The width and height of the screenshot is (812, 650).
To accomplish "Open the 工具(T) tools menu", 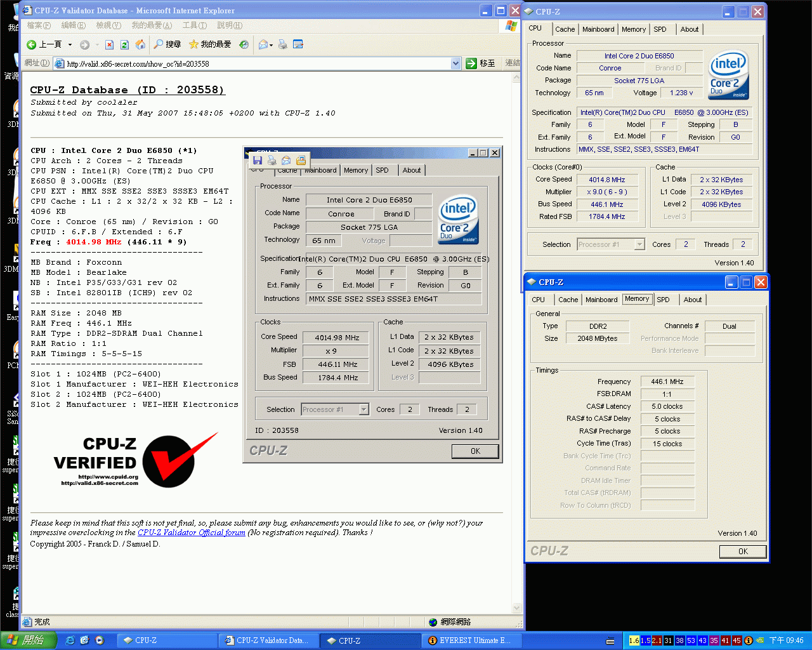I will tap(195, 25).
